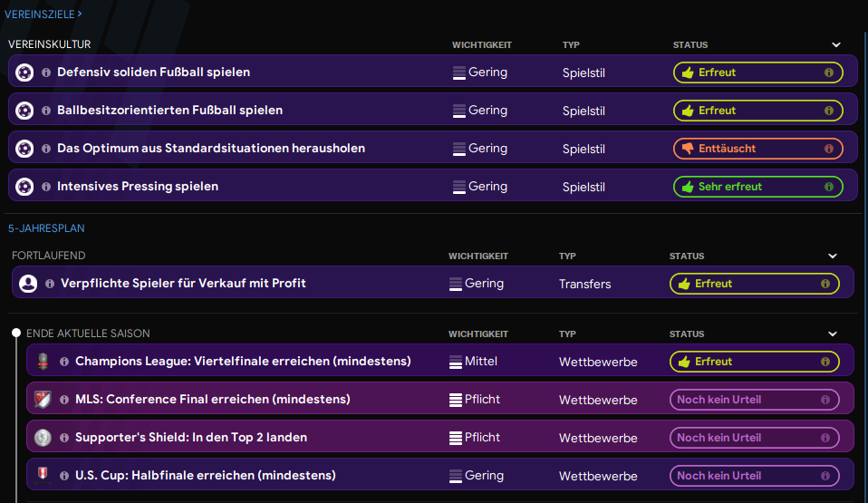Select 'Defensiv soliden Fußball spielen' text
Screen dimensions: 868x503
[x=153, y=72]
